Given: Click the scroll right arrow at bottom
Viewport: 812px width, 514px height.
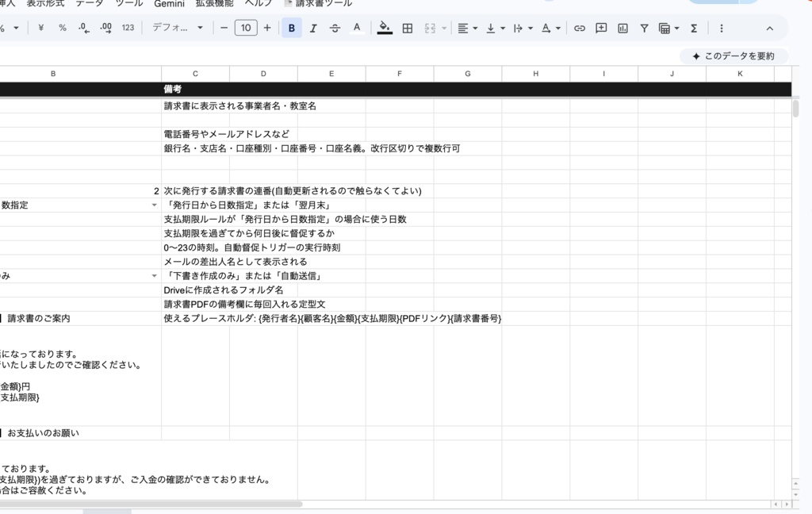Looking at the screenshot, I should [787, 504].
